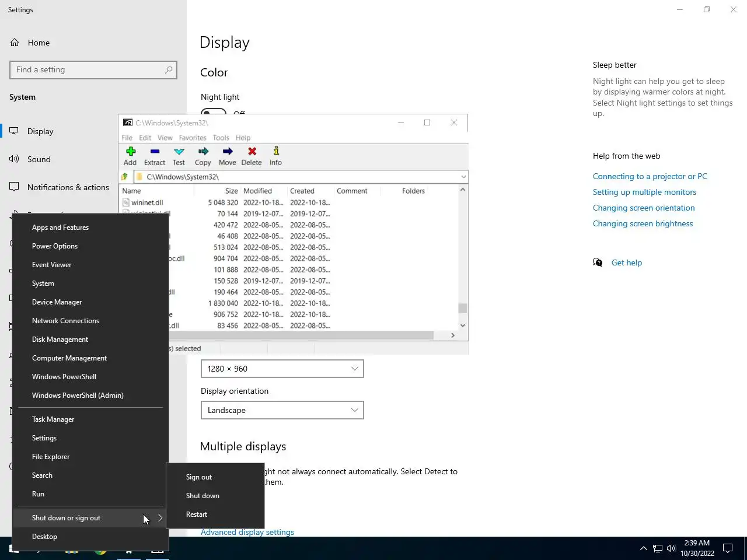Click the Home icon in Settings sidebar
This screenshot has width=747, height=560.
(x=15, y=43)
